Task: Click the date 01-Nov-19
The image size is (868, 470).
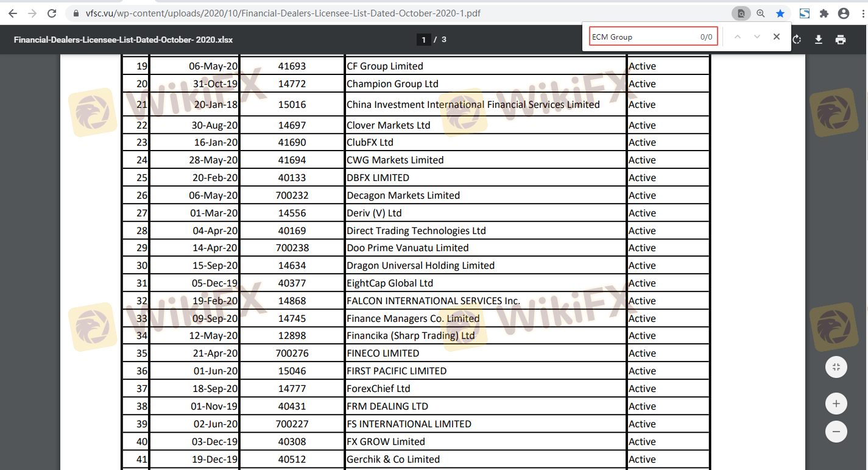Action: [x=215, y=406]
